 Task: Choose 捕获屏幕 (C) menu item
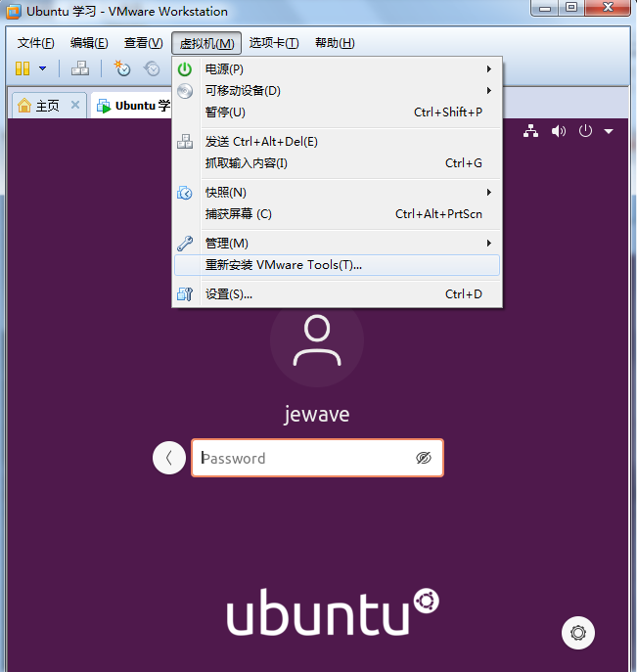click(337, 214)
